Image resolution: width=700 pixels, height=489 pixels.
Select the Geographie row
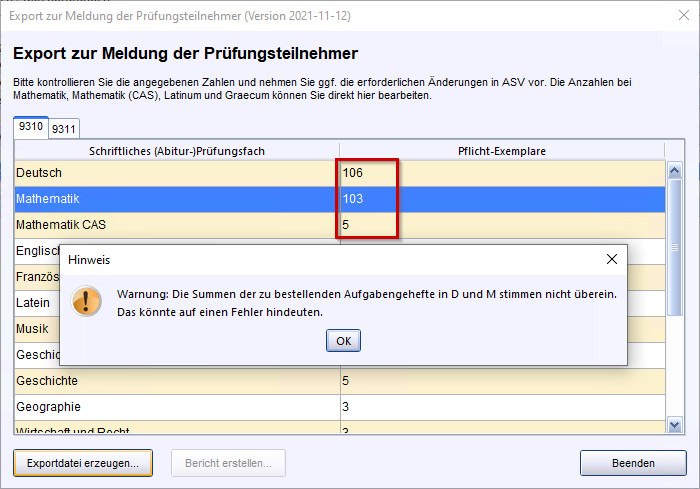340,407
